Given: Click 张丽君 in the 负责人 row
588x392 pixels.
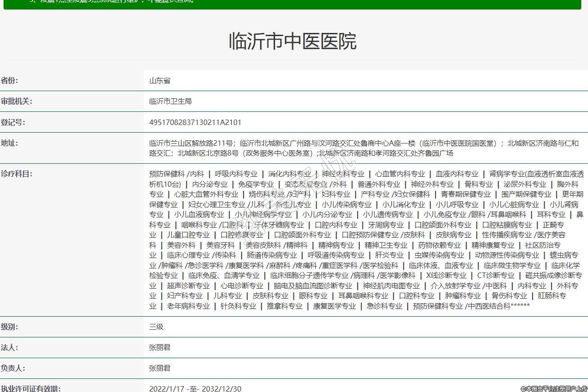Looking at the screenshot, I should pyautogui.click(x=160, y=368).
